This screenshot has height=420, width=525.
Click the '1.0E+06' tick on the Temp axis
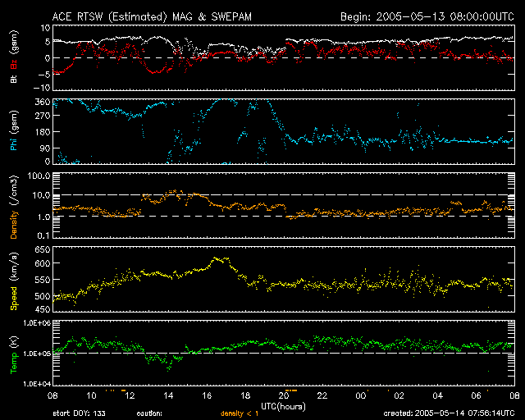(37, 323)
